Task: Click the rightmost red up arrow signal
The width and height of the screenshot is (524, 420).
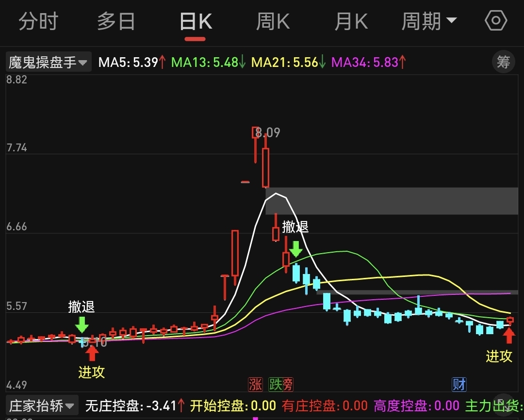Action: [x=509, y=336]
